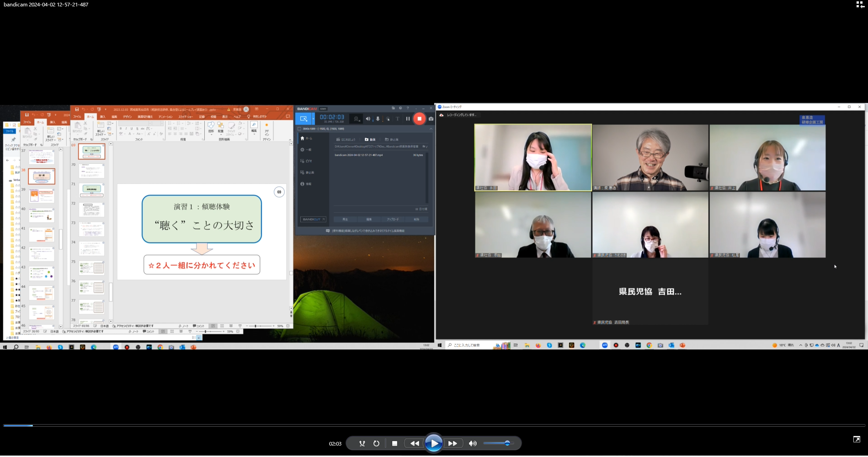Click 新しいスライド in front PowerPoint window
Viewport: 868px width, 457px height.
tap(101, 129)
